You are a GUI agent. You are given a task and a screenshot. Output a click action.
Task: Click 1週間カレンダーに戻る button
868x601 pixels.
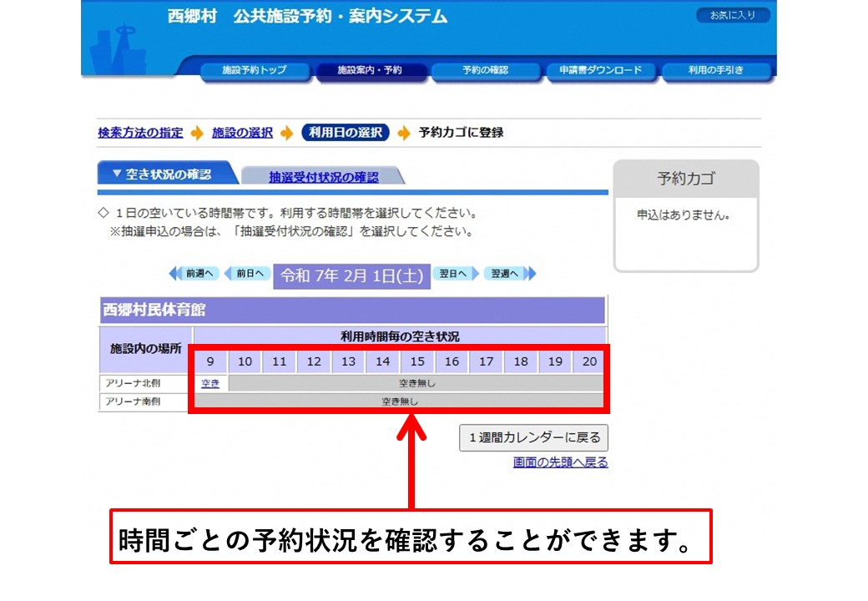tap(533, 437)
